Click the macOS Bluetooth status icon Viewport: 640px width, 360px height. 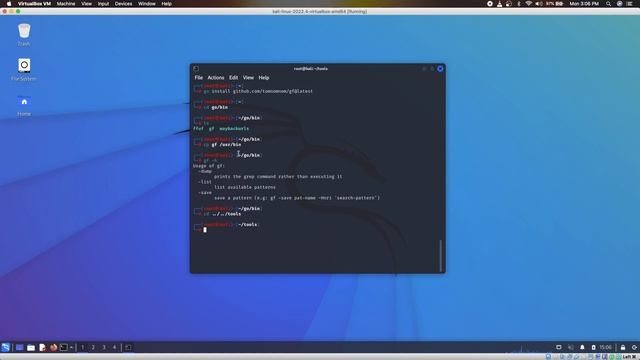519,4
